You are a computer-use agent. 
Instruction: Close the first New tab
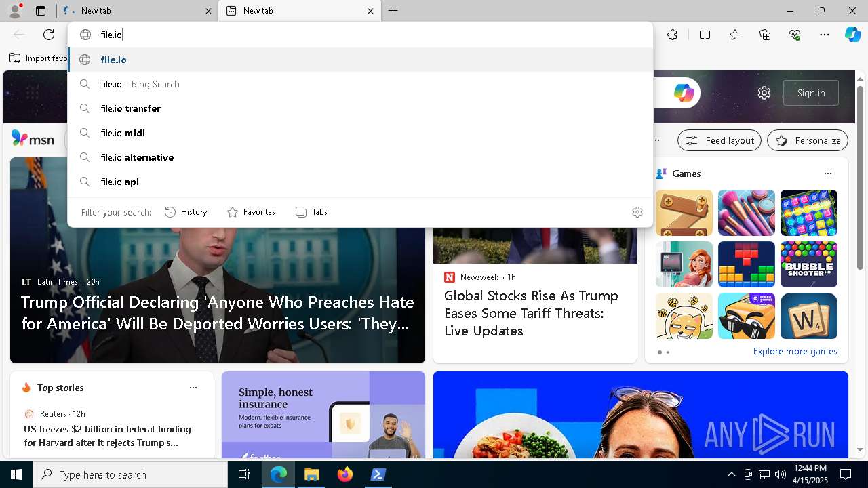click(x=208, y=11)
